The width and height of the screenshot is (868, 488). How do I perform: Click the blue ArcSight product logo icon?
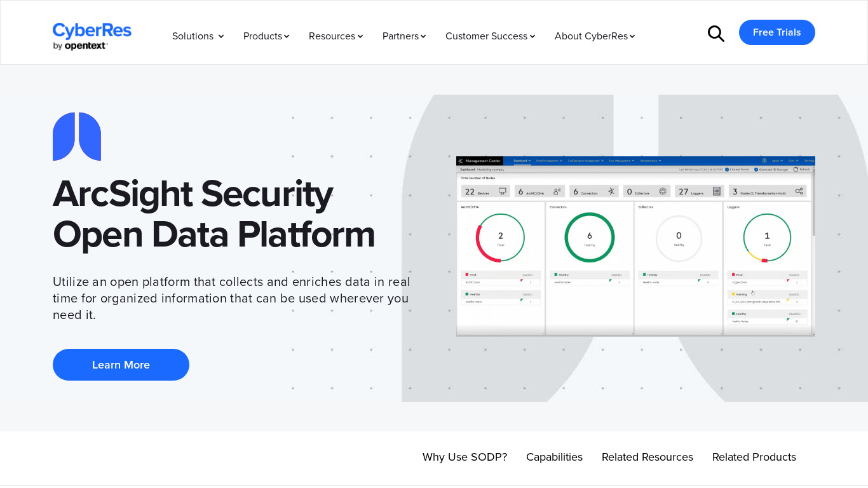(x=77, y=137)
